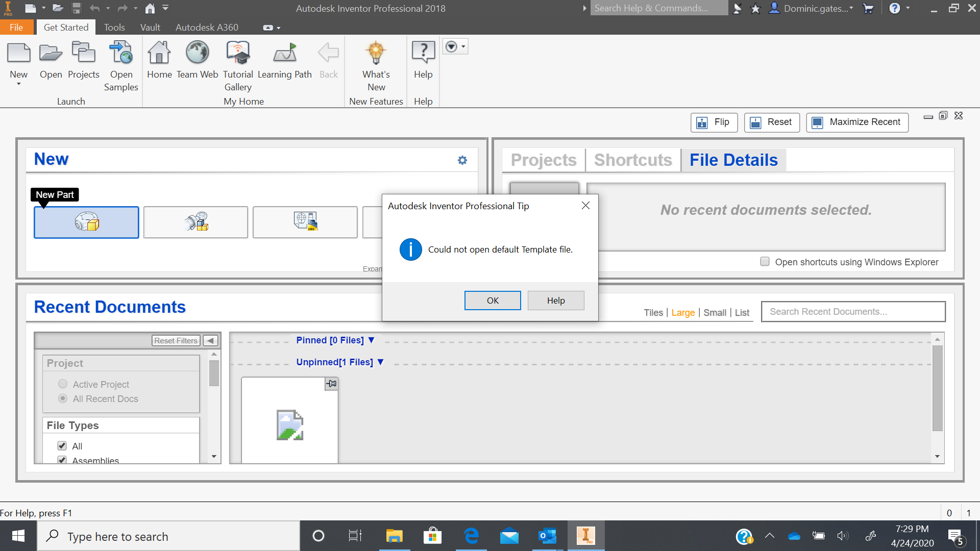980x551 pixels.
Task: Open the Tools ribbon tab
Action: tap(114, 27)
